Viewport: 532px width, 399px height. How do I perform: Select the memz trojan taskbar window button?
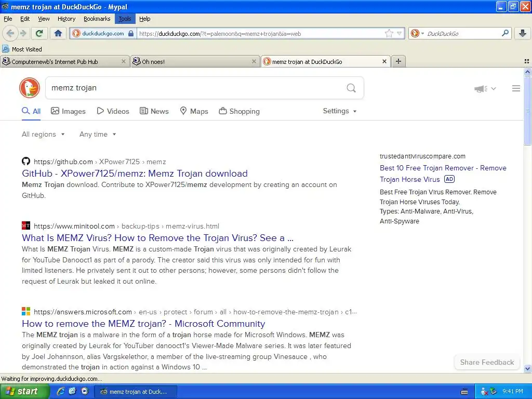click(135, 392)
